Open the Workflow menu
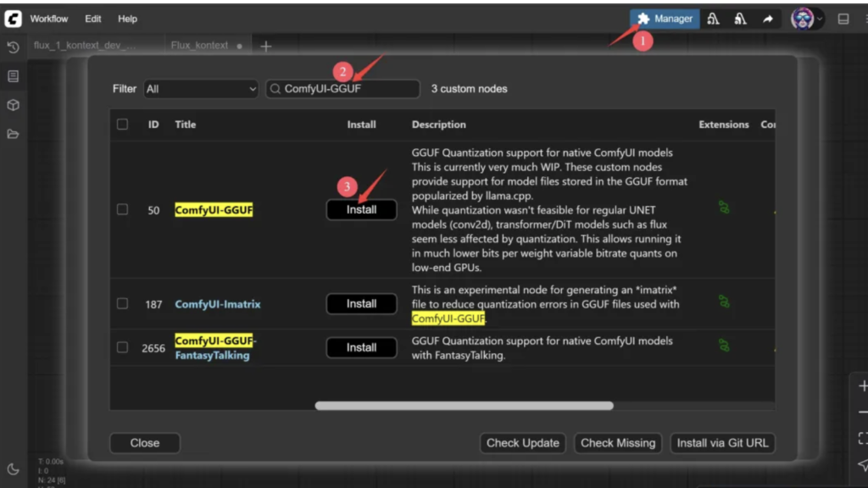The width and height of the screenshot is (868, 488). [x=48, y=19]
